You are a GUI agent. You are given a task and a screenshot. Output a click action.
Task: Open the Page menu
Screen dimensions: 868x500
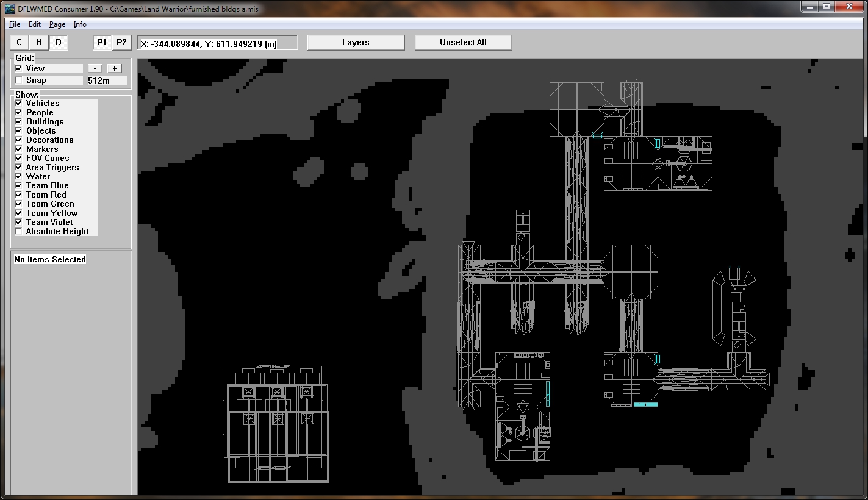pos(57,24)
